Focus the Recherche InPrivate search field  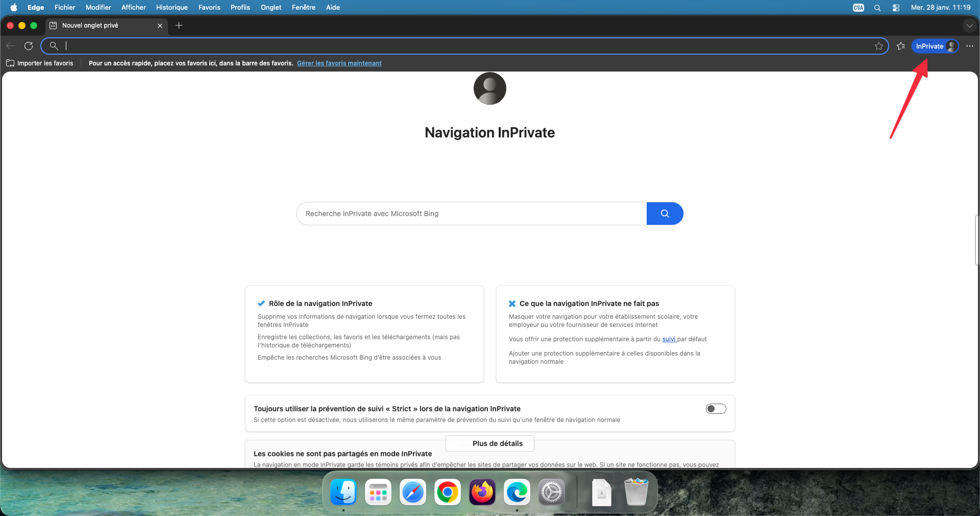472,214
